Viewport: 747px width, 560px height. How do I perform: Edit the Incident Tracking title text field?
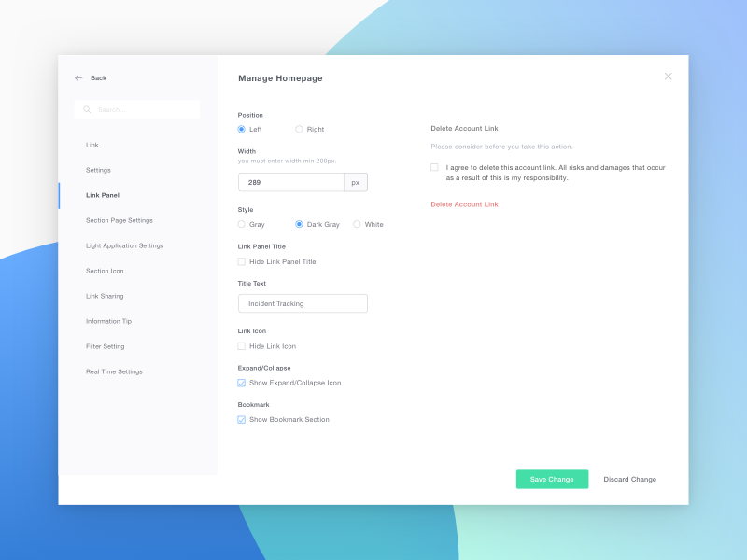302,303
